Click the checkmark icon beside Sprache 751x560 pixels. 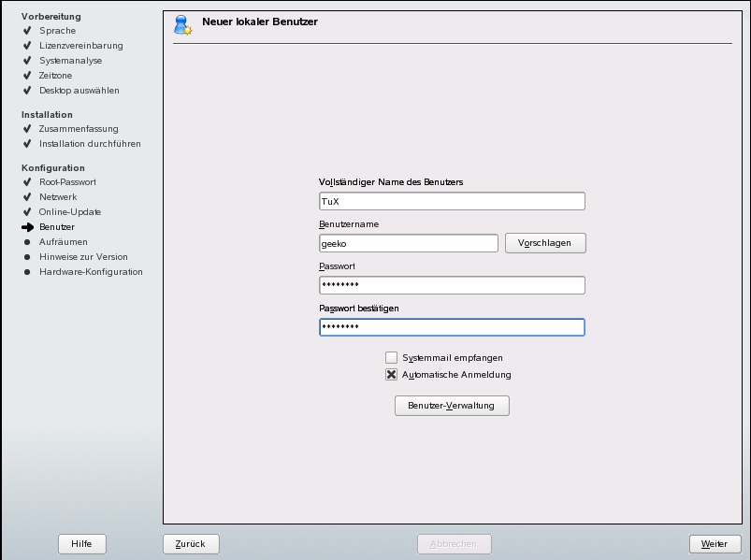(x=27, y=31)
